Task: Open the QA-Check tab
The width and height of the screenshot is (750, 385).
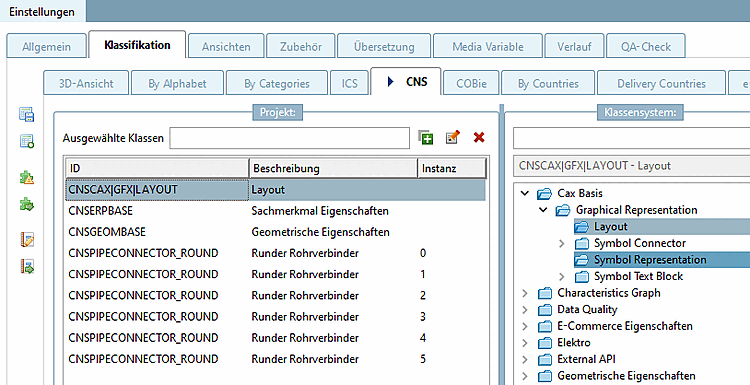Action: [646, 46]
